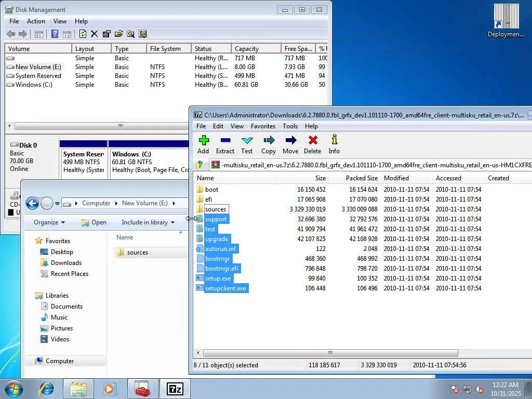Click the Forward arrow in Disk Management toolbar

pyautogui.click(x=23, y=34)
